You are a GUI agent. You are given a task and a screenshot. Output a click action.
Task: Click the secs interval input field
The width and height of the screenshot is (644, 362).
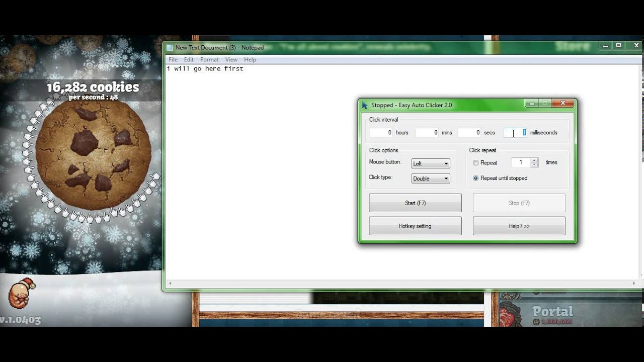[469, 133]
